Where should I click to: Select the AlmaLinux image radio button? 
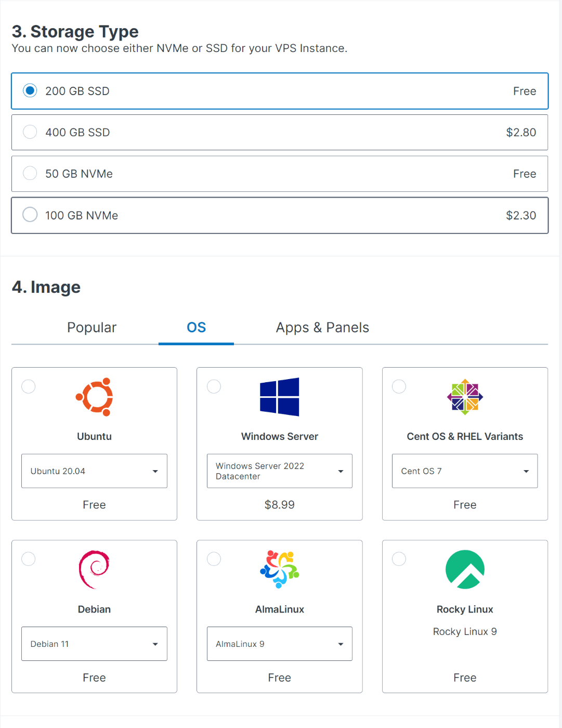pos(214,559)
